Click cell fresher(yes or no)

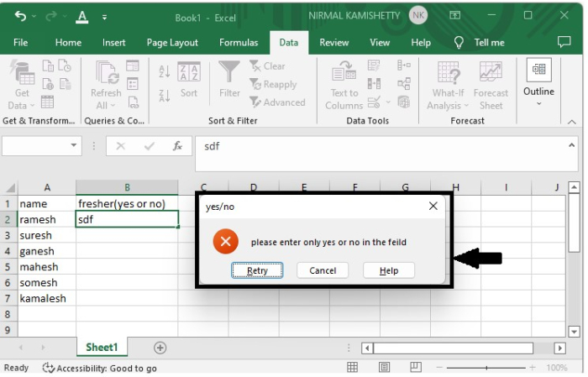(127, 204)
